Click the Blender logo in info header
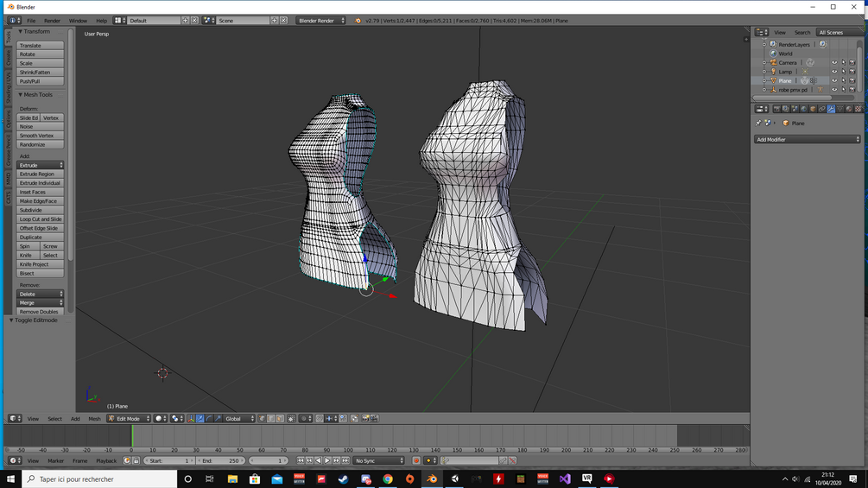 (x=358, y=21)
